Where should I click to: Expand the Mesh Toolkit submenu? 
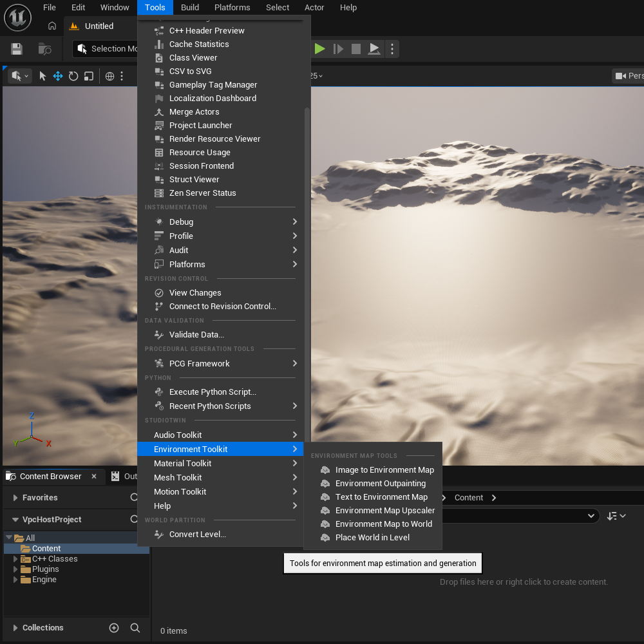point(220,478)
